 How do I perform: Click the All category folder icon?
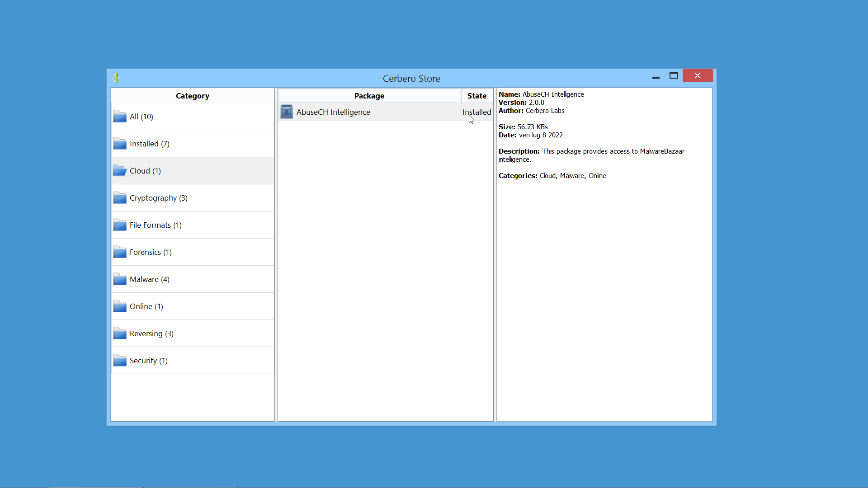(120, 117)
